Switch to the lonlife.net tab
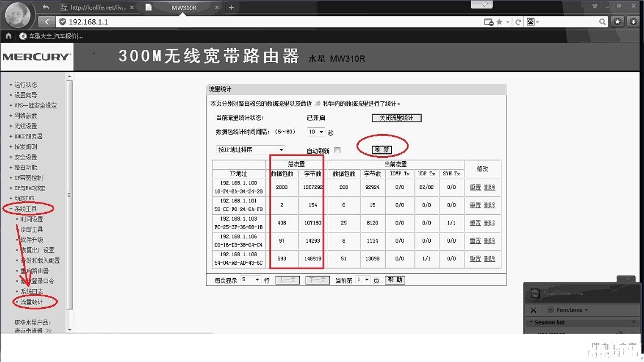The image size is (644, 362). click(97, 7)
